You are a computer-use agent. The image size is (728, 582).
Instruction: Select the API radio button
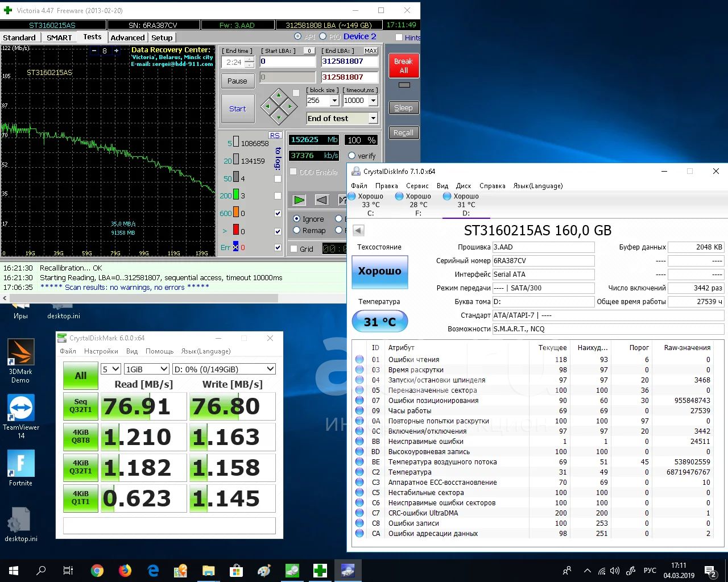[297, 36]
